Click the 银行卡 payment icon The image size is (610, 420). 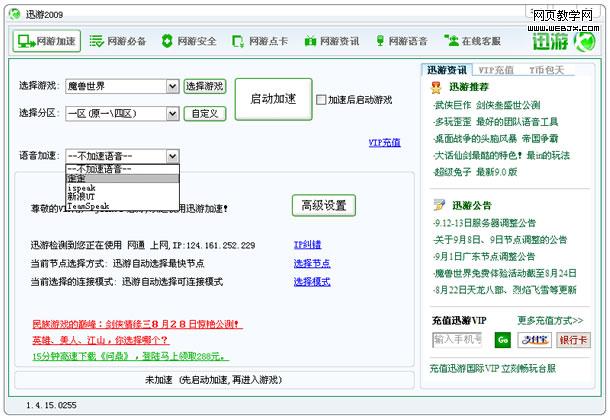(x=573, y=340)
